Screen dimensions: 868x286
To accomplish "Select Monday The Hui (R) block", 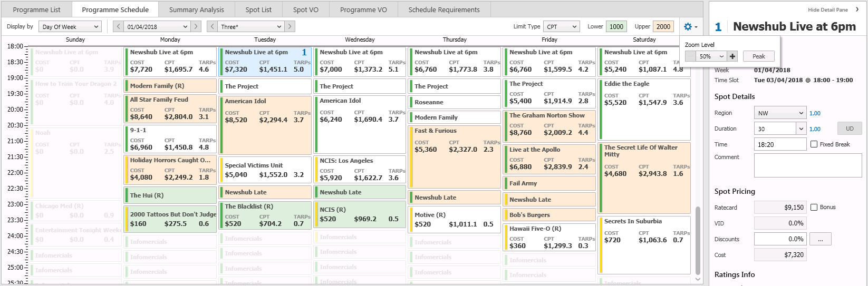I will (170, 195).
